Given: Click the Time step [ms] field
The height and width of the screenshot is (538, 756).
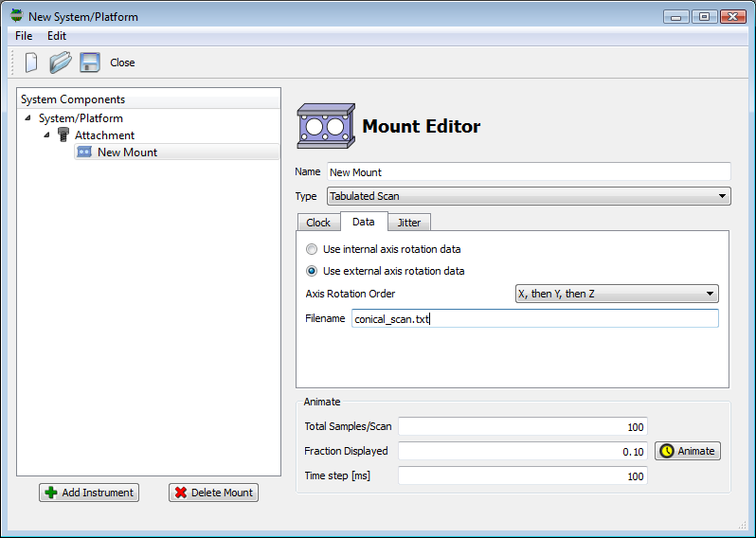Looking at the screenshot, I should [523, 475].
